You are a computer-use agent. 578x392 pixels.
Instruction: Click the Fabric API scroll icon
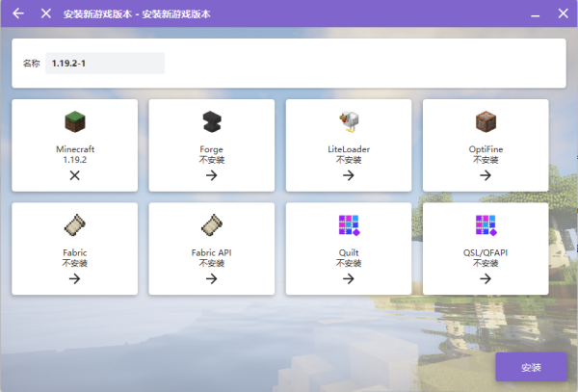tap(212, 225)
